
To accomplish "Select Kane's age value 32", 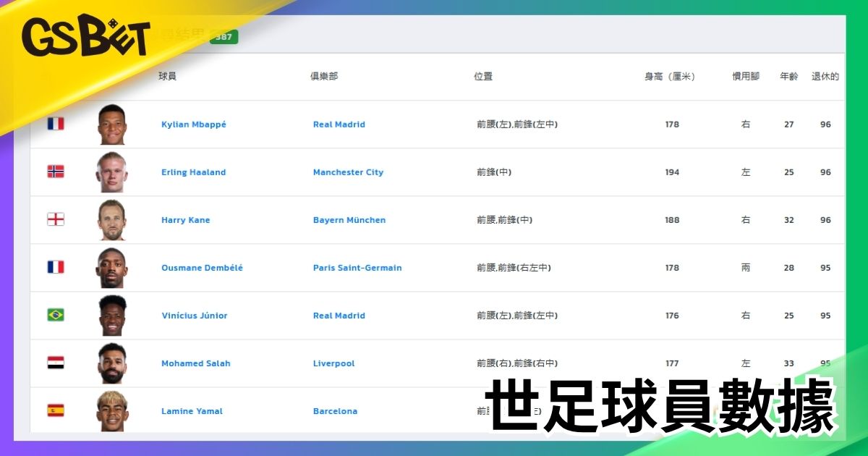I will click(x=789, y=220).
